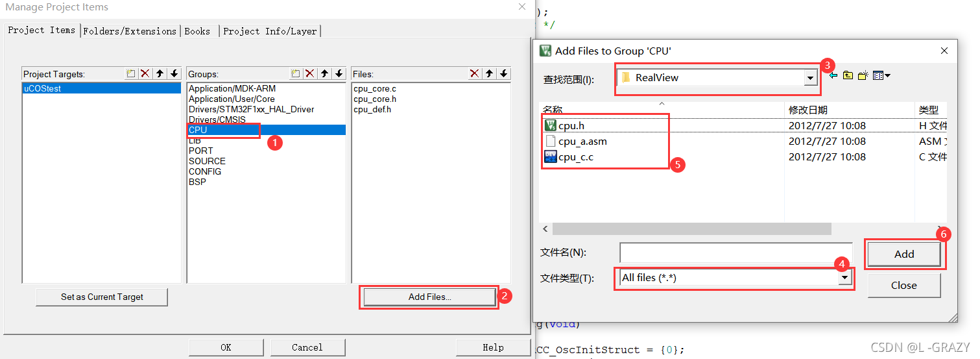Go up one folder level
Viewport: 980px width, 359px height.
(x=848, y=76)
